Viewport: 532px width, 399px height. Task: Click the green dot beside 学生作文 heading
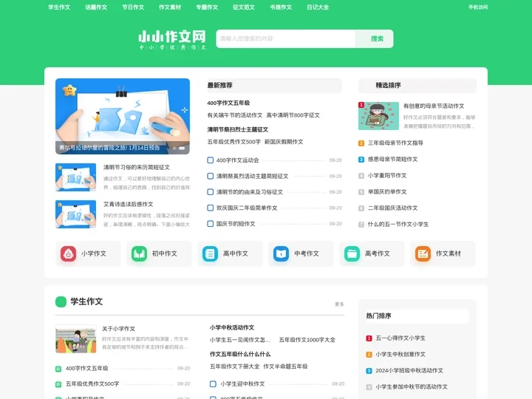[61, 301]
